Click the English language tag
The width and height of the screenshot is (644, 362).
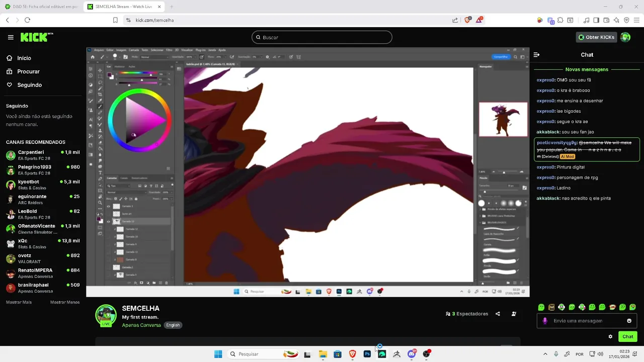pyautogui.click(x=173, y=325)
